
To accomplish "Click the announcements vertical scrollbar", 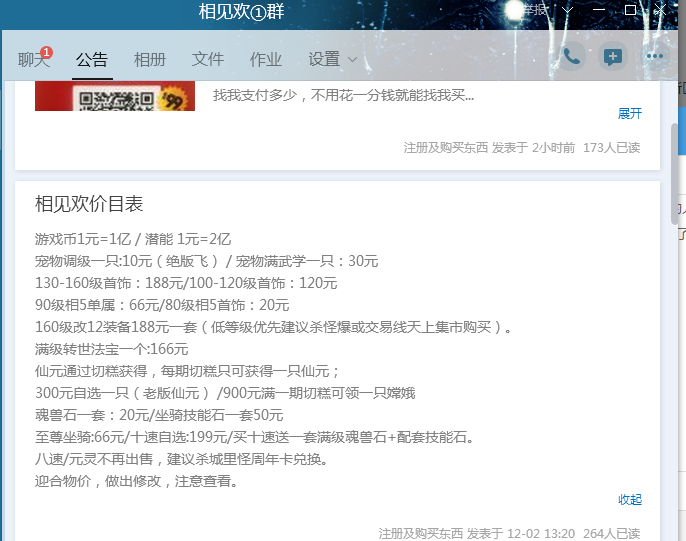I will pos(675,180).
